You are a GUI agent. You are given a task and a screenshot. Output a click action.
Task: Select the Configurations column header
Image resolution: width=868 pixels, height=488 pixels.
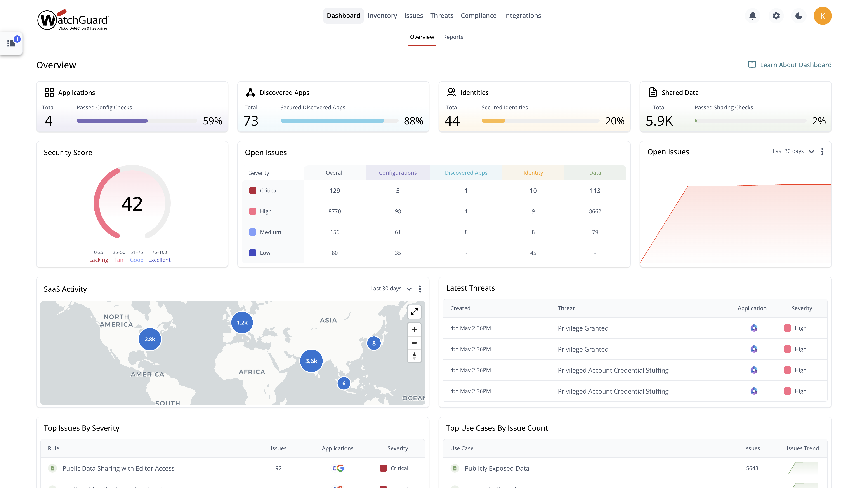[x=398, y=173]
